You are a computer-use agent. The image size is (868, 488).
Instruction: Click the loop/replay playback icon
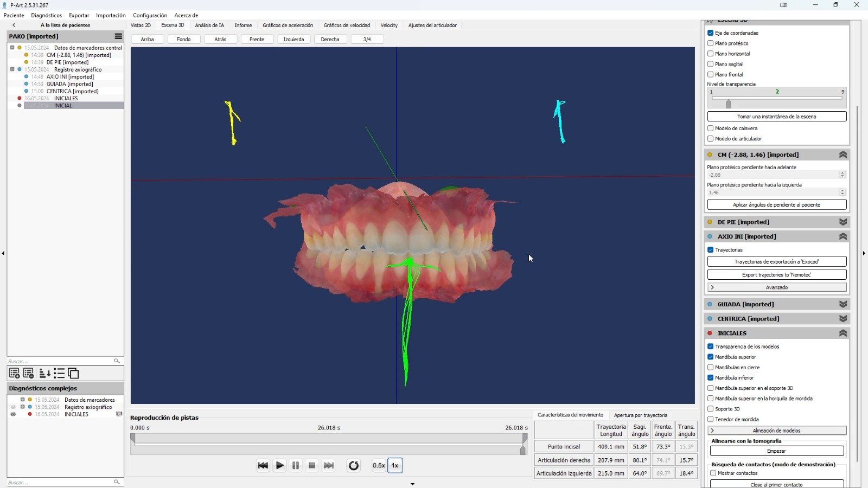pos(353,465)
